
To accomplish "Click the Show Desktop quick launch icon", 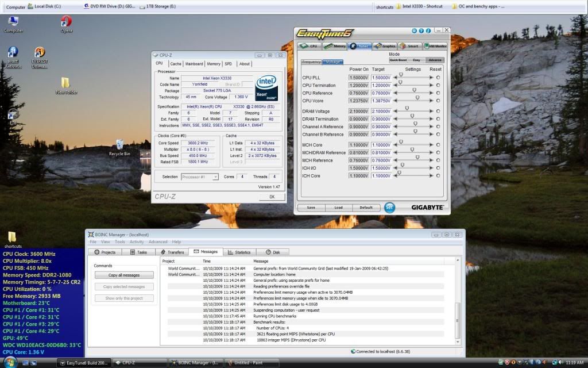I will (x=25, y=363).
